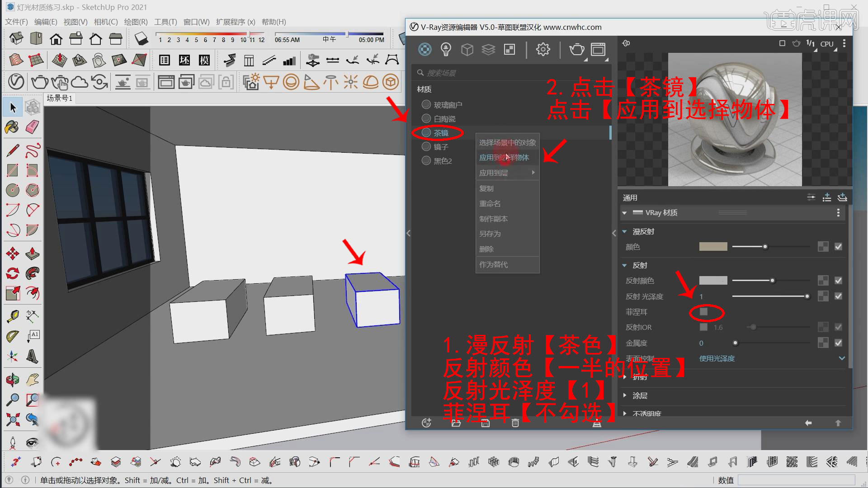Select the arrow Select tool
868x488 pixels.
point(13,108)
